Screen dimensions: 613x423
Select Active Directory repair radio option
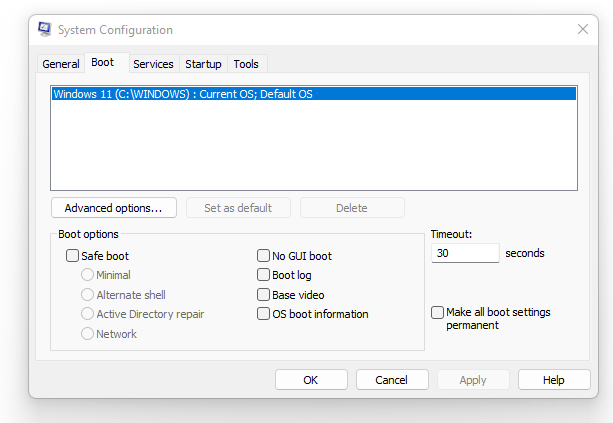pyautogui.click(x=87, y=314)
